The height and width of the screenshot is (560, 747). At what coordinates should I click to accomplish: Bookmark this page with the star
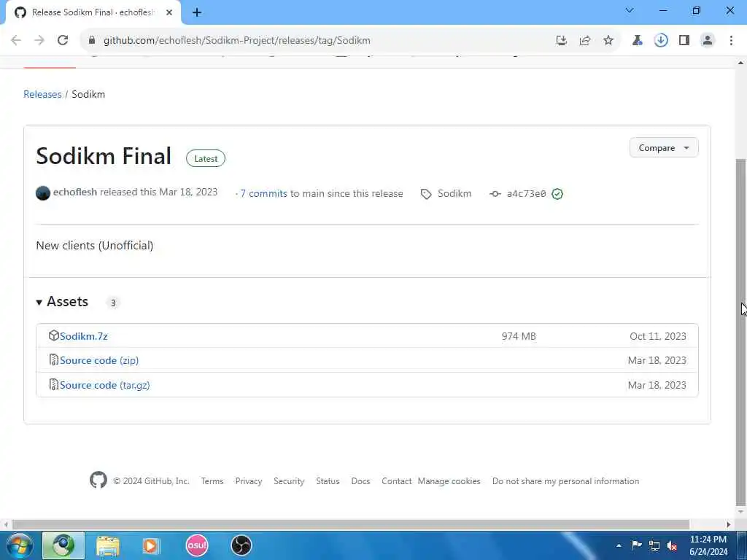(x=608, y=41)
